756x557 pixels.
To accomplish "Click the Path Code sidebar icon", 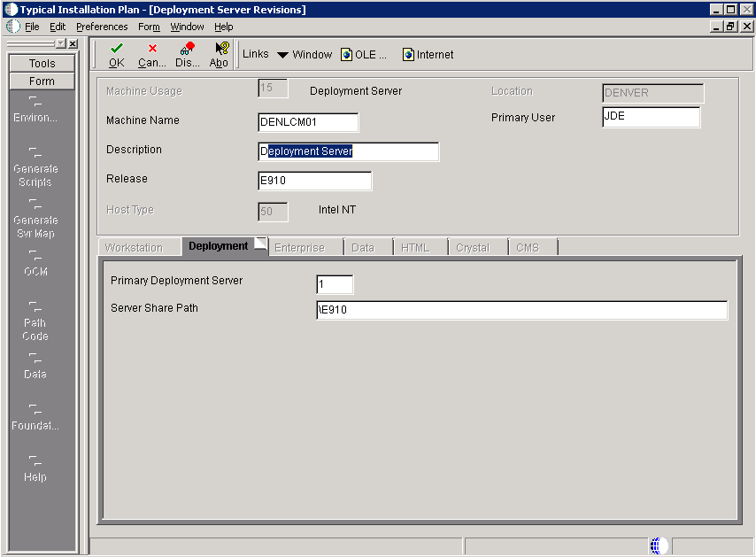I will tap(35, 306).
